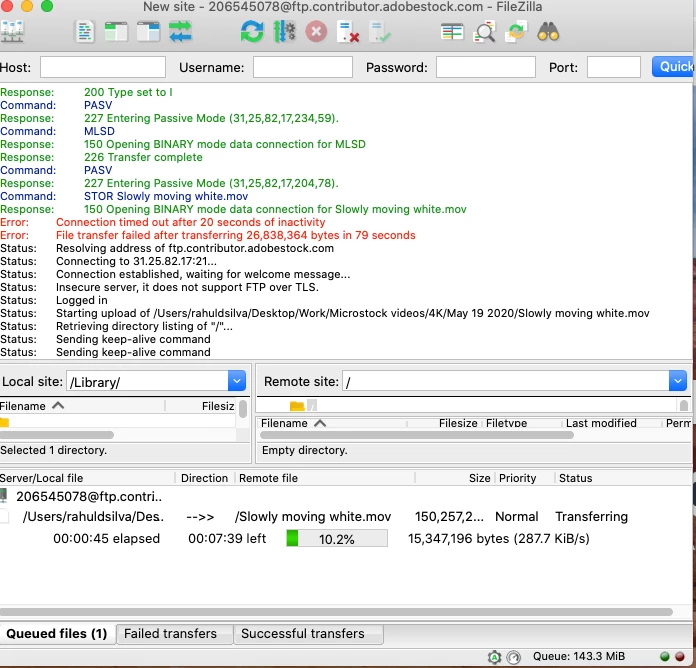Click the "/Slowly moving white.mov" remote file cell
The height and width of the screenshot is (668, 696).
313,517
